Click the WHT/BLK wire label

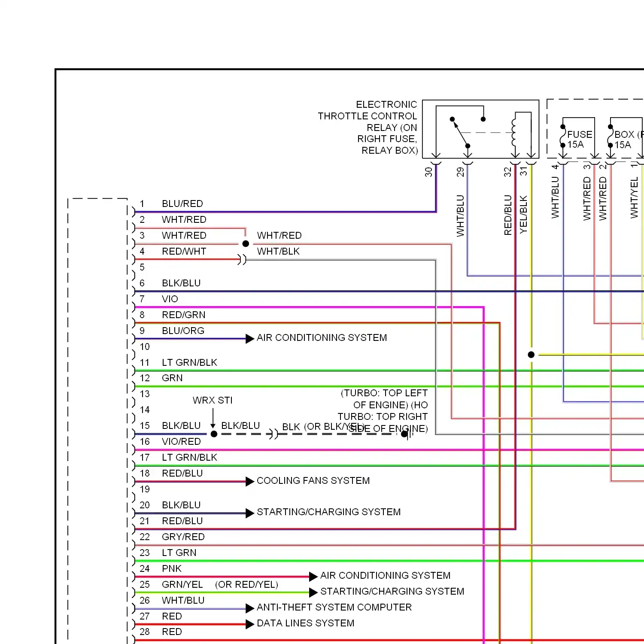coord(278,251)
